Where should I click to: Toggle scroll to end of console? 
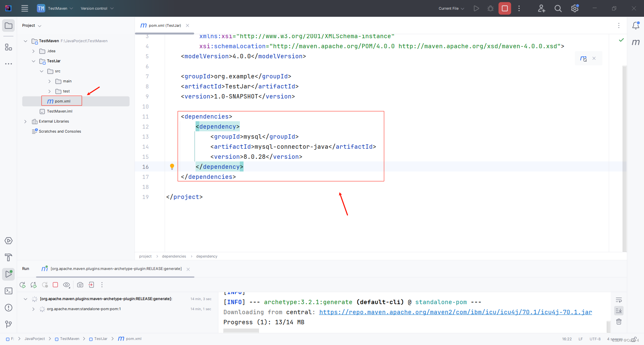tap(619, 311)
